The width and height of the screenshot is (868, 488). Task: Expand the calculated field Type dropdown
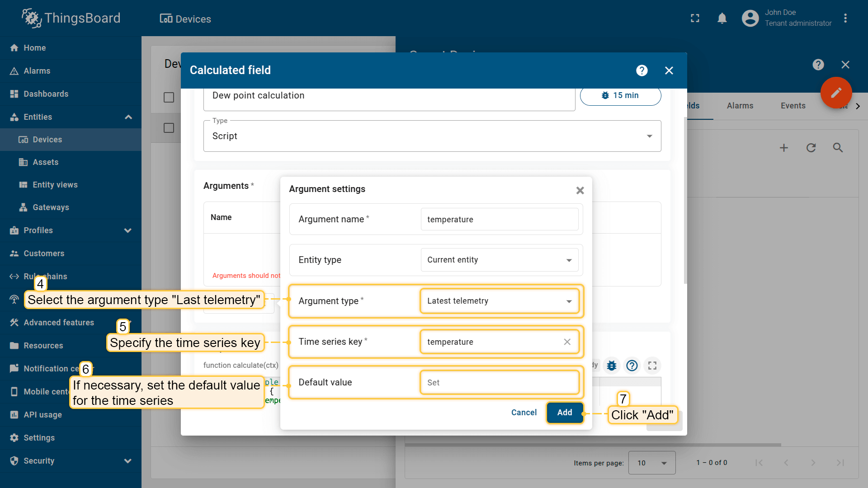point(432,136)
